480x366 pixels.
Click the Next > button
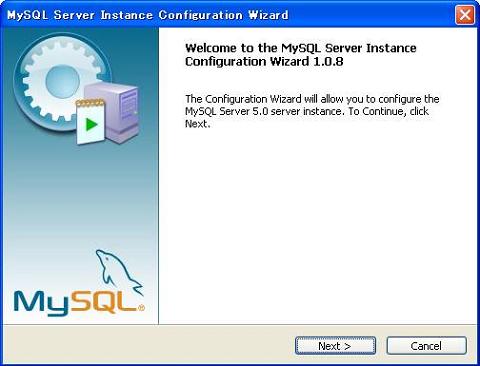tap(335, 346)
